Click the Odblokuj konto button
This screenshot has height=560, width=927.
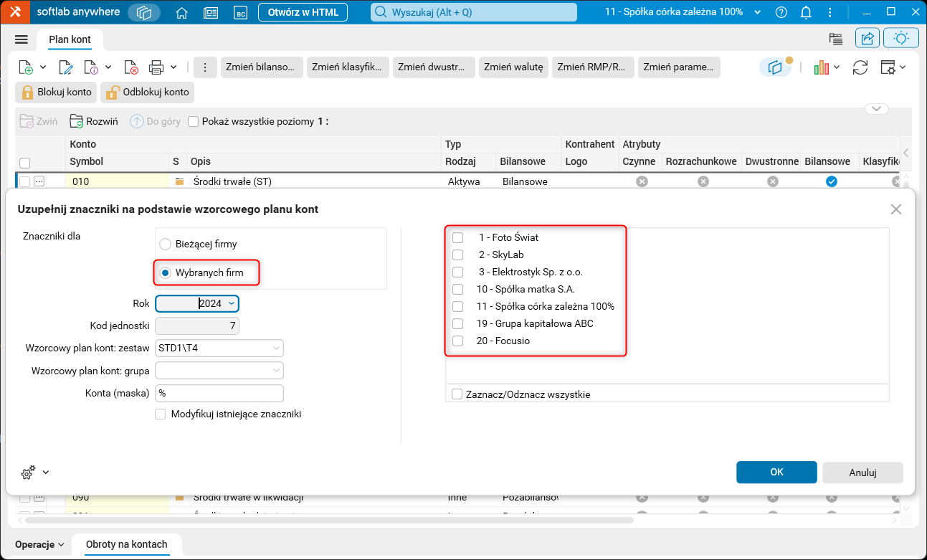click(148, 92)
